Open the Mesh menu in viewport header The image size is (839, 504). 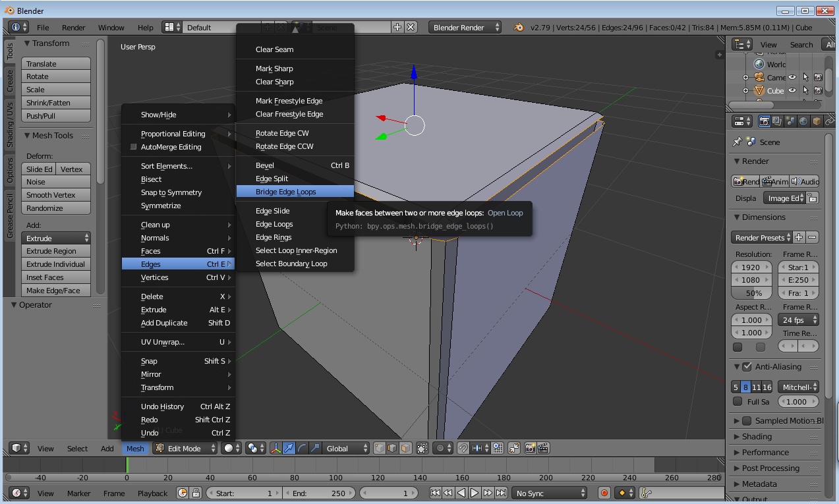pyautogui.click(x=135, y=448)
